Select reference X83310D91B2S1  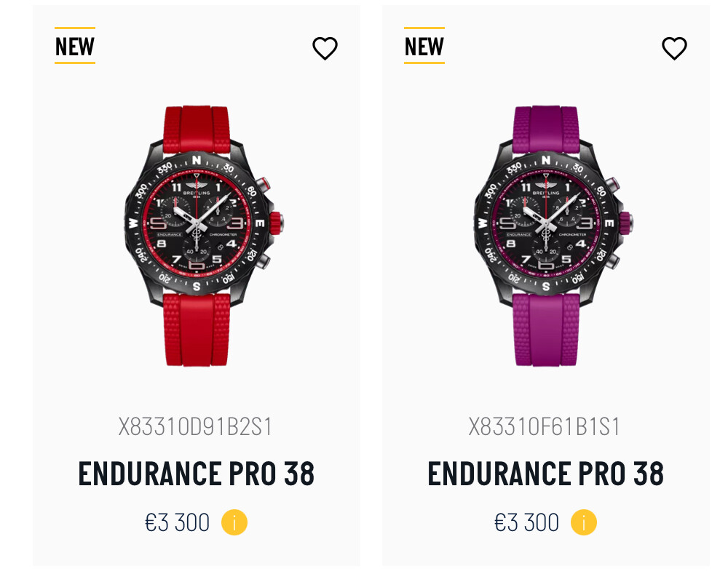point(195,427)
